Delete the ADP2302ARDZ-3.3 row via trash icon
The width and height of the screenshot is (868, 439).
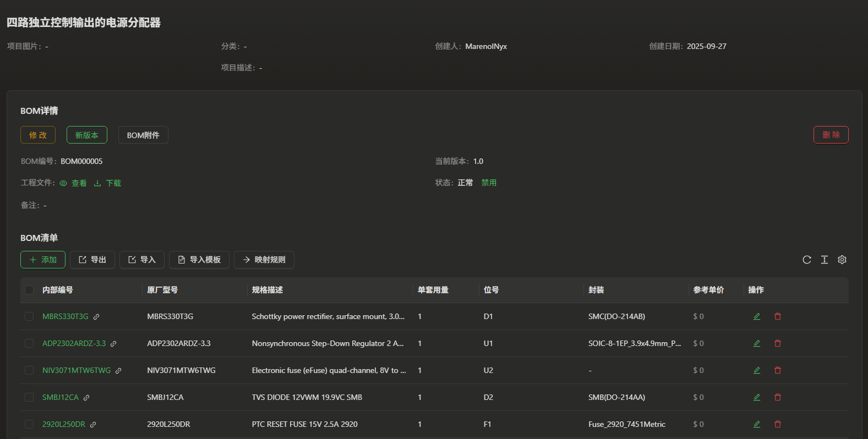pos(777,343)
